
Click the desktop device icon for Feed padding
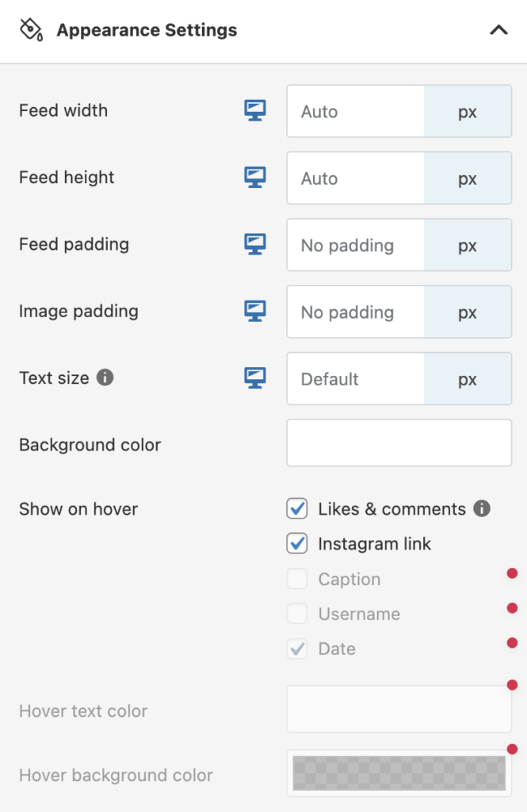click(254, 244)
